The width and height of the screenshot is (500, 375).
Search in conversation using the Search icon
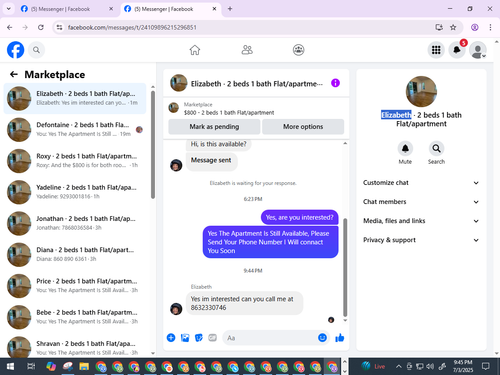[436, 149]
